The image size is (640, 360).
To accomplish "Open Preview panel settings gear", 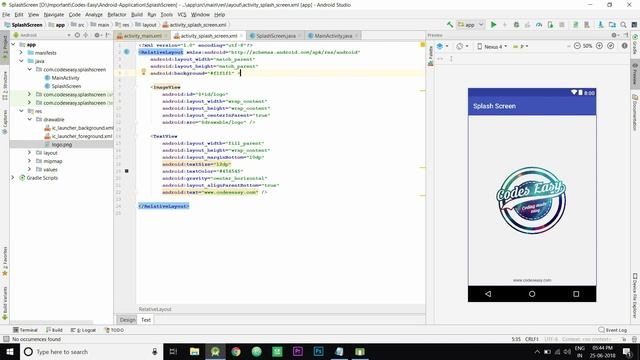I will [x=614, y=36].
